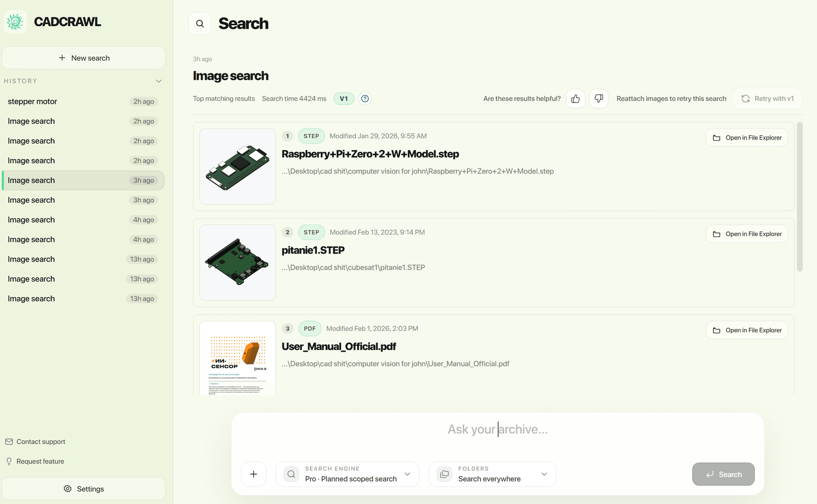Click the magnifier icon beside Search heading
The image size is (817, 504).
(200, 24)
